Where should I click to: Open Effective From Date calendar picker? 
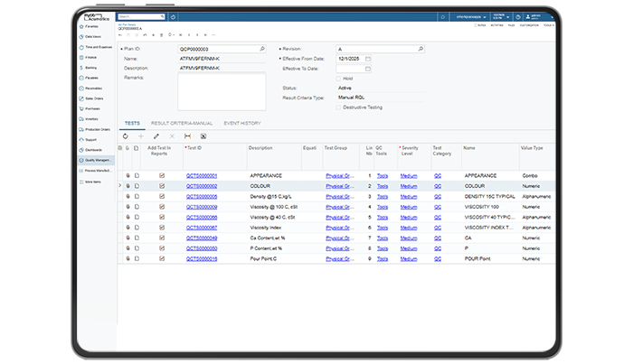coord(368,59)
